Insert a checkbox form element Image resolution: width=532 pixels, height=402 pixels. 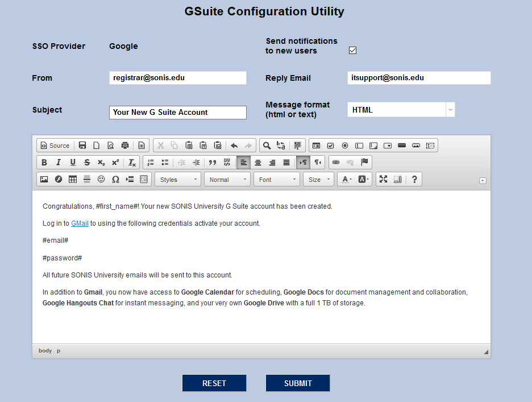(330, 146)
